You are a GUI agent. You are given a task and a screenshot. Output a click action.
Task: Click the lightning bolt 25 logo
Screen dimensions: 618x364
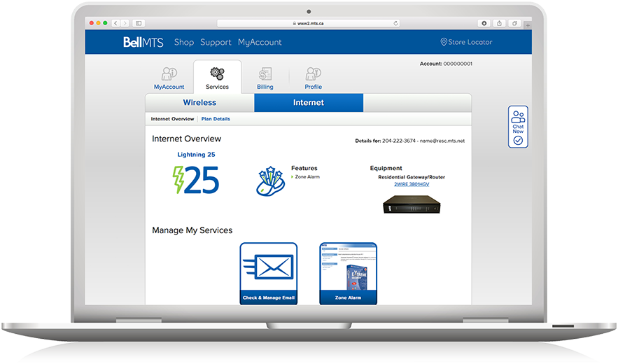196,180
